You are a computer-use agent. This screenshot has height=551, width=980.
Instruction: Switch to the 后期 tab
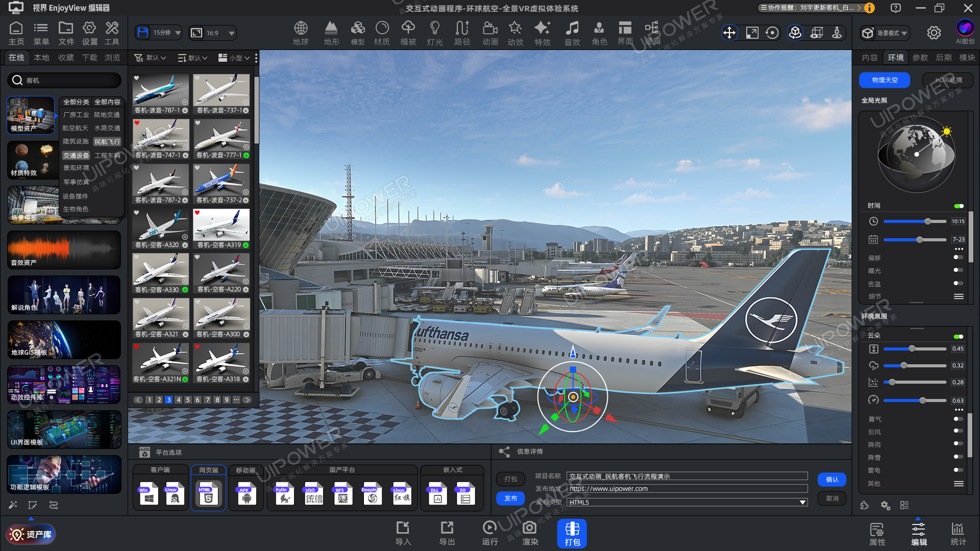[x=943, y=58]
